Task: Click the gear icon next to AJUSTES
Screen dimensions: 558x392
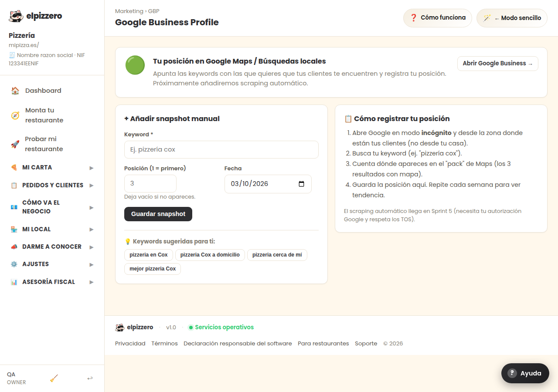Action: click(14, 264)
